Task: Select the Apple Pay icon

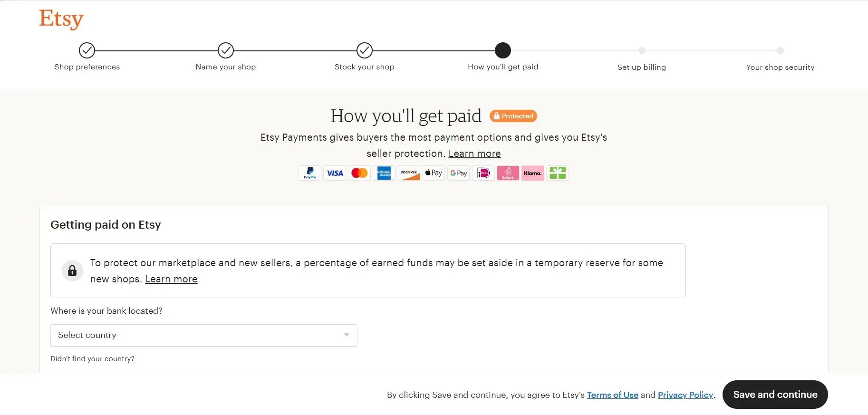Action: (434, 173)
